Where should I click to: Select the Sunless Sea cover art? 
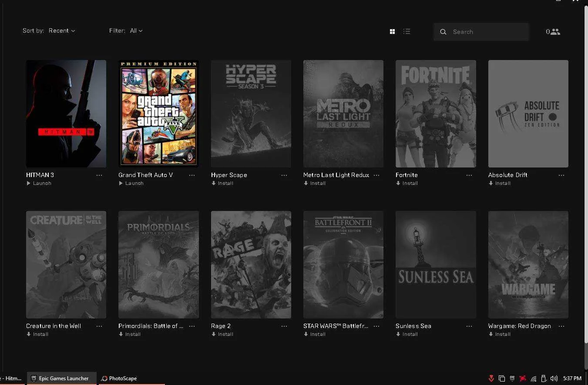(436, 264)
